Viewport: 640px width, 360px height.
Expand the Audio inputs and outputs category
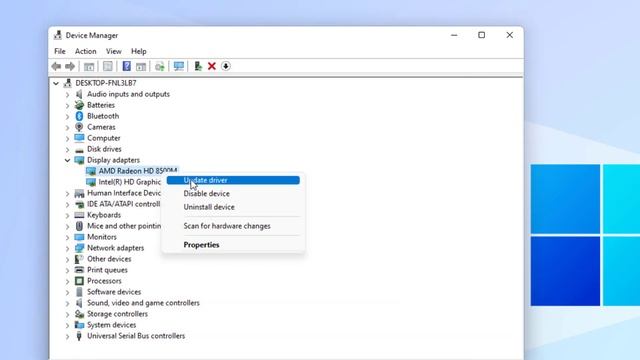point(67,95)
